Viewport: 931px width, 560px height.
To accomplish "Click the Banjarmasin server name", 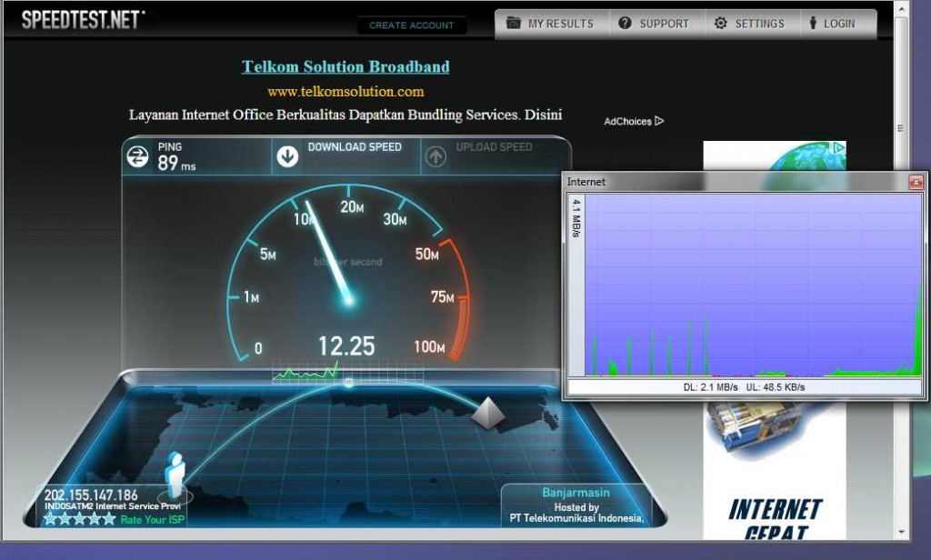I will click(576, 493).
